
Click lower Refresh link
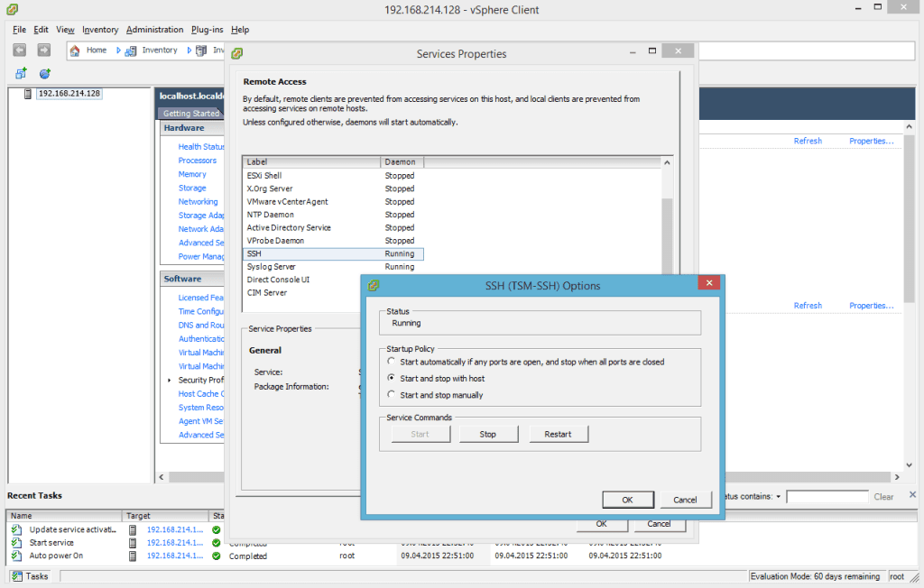pos(808,305)
